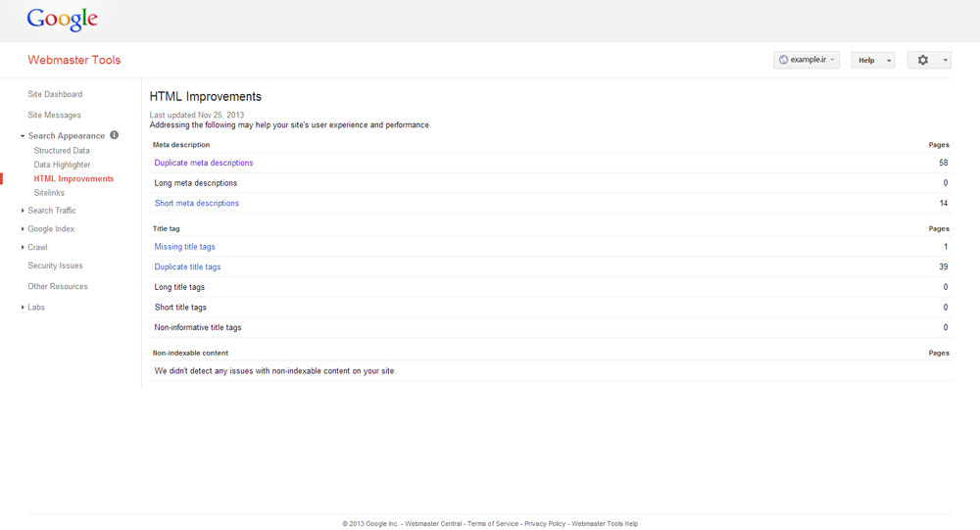Open Webmaster Tools Help footer link
980x530 pixels.
pyautogui.click(x=605, y=524)
